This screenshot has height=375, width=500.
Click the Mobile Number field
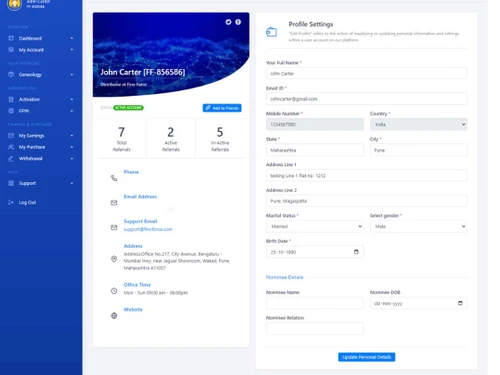(315, 124)
